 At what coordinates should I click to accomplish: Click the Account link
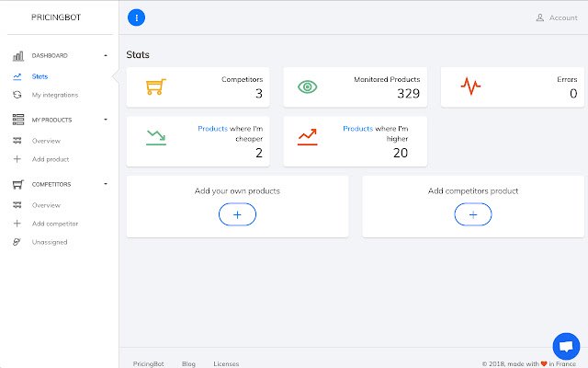(563, 17)
